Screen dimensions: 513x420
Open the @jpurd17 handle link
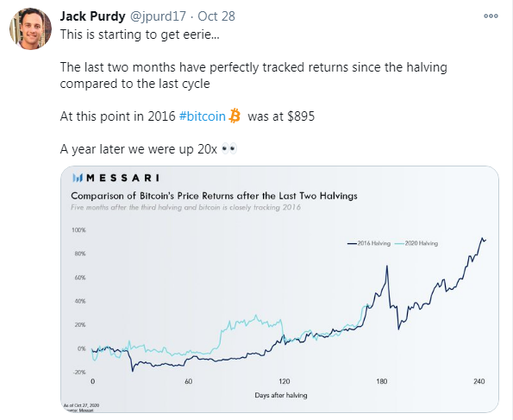coord(158,16)
